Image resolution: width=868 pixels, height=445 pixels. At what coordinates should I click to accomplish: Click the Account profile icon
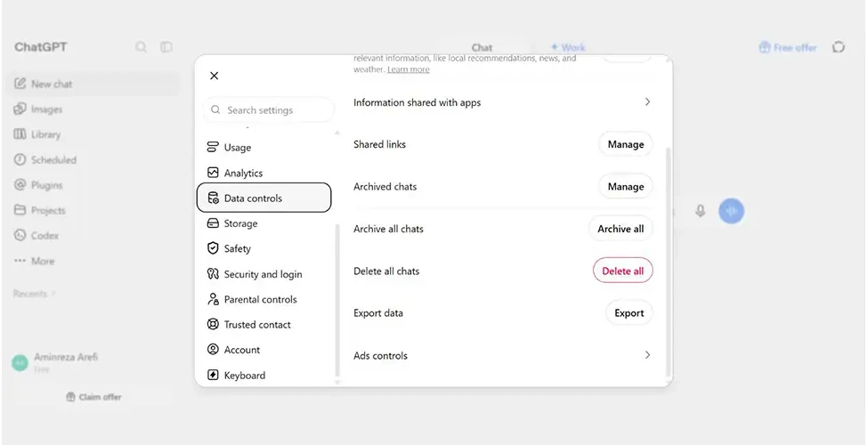[x=213, y=349]
